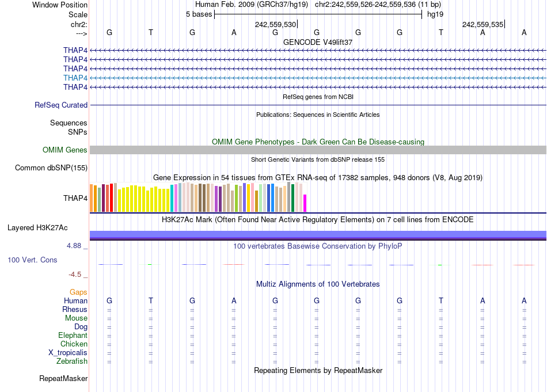This screenshot has width=547, height=392.
Task: Click the orange Gaps row label
Action: (x=78, y=292)
